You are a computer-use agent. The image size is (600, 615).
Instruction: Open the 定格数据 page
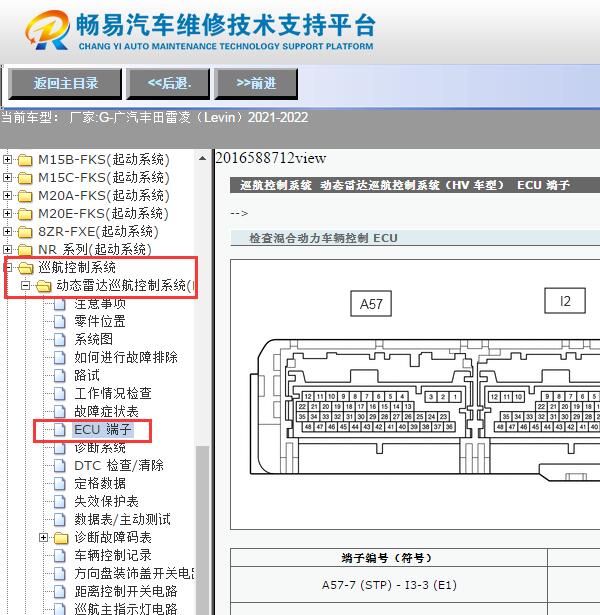pos(100,483)
